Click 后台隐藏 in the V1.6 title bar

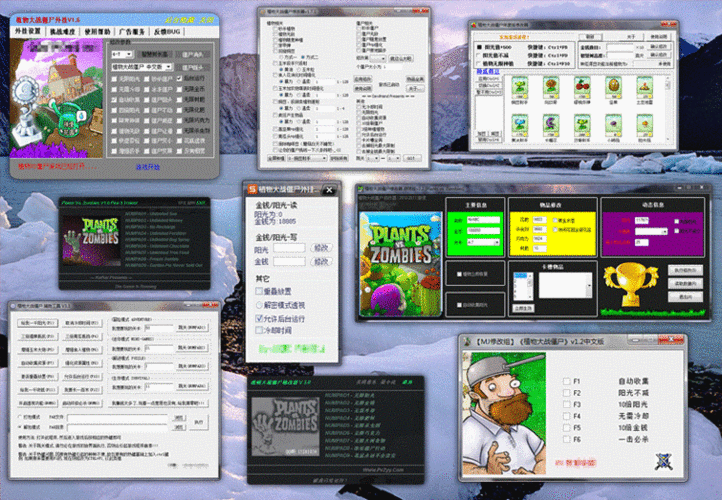tap(180, 20)
